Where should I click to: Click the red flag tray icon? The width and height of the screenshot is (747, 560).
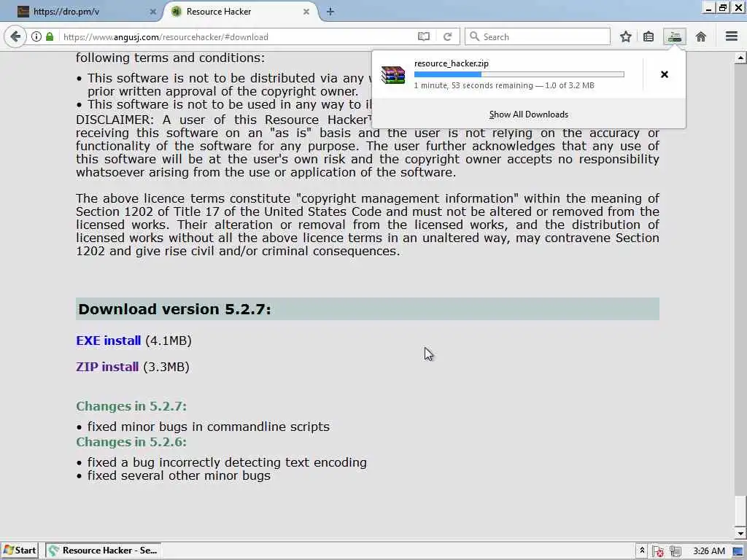659,551
